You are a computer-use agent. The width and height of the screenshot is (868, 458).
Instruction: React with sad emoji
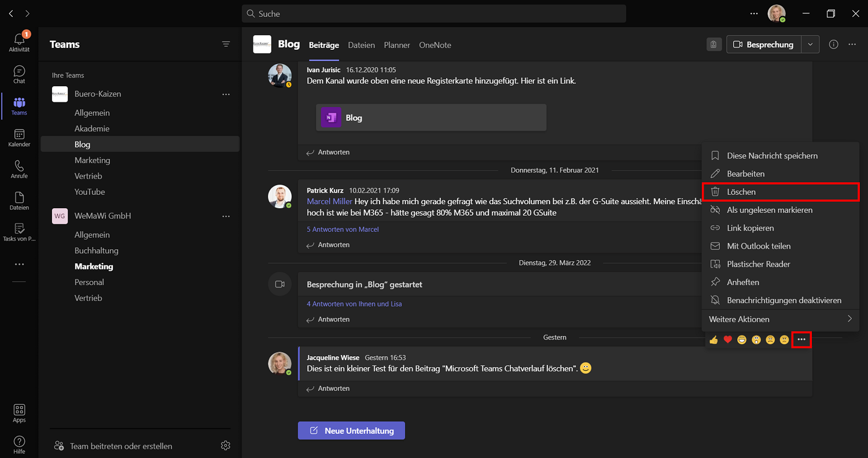[770, 340]
